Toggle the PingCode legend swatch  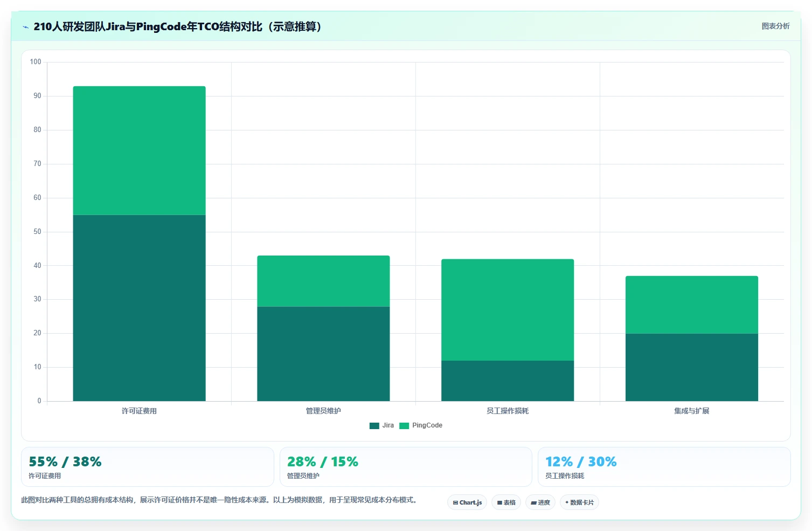[404, 426]
